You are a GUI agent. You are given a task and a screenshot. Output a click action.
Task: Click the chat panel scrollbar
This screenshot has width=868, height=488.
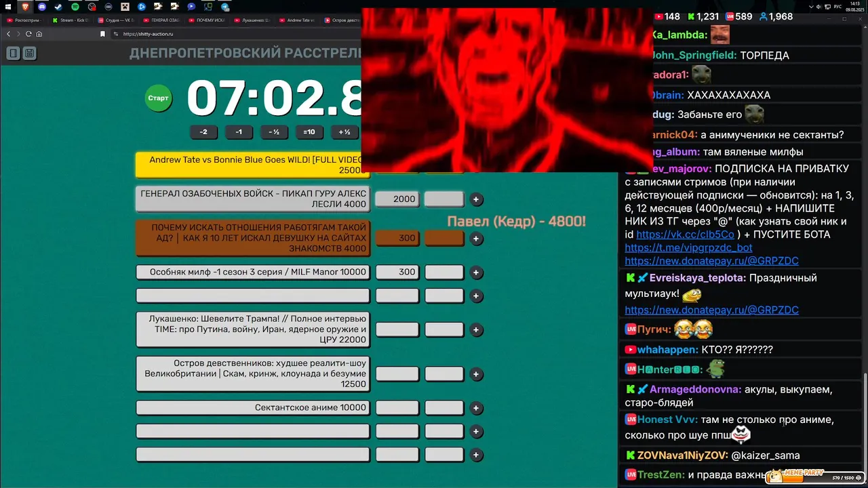click(865, 427)
